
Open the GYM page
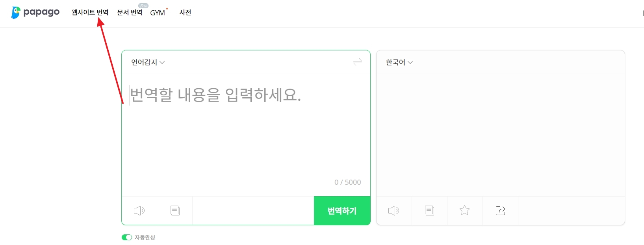pyautogui.click(x=157, y=13)
